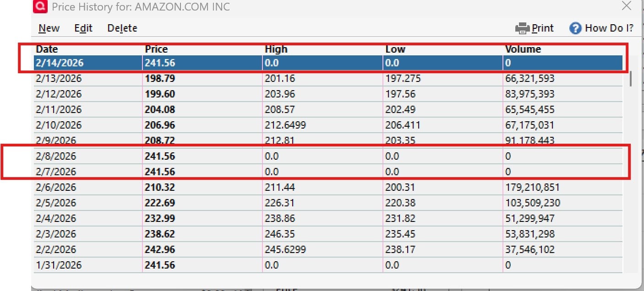Viewport: 644px width, 291px height.
Task: Sort by the Price column header
Action: (x=156, y=49)
